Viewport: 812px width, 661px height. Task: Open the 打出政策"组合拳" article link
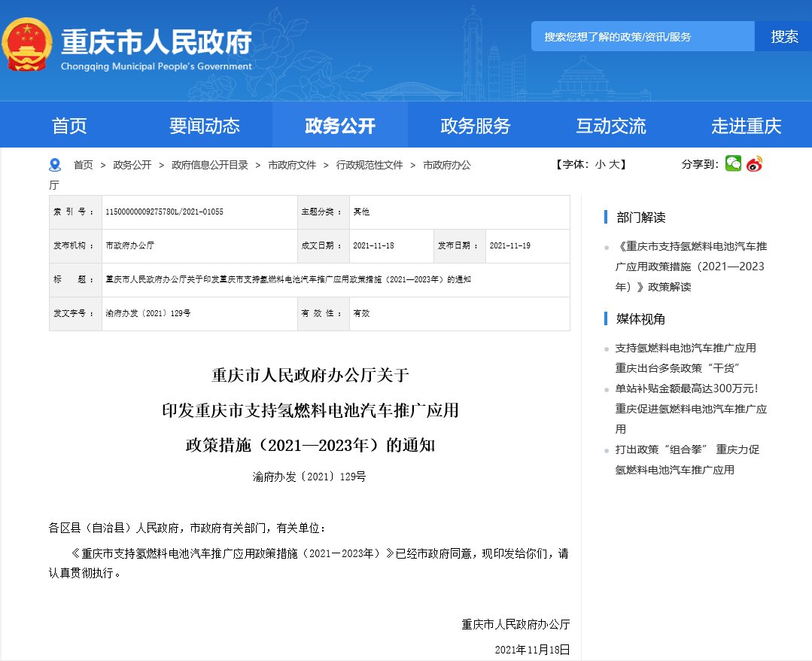click(687, 459)
